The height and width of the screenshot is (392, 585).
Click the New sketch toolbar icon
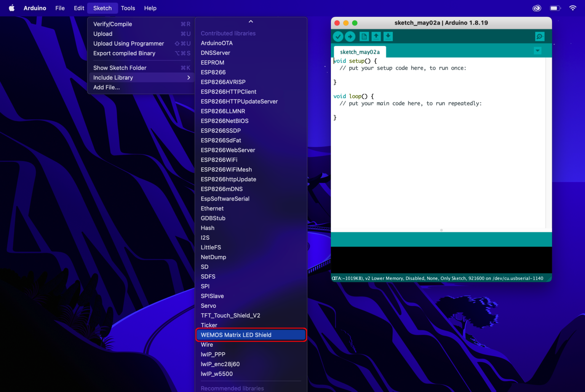point(364,37)
